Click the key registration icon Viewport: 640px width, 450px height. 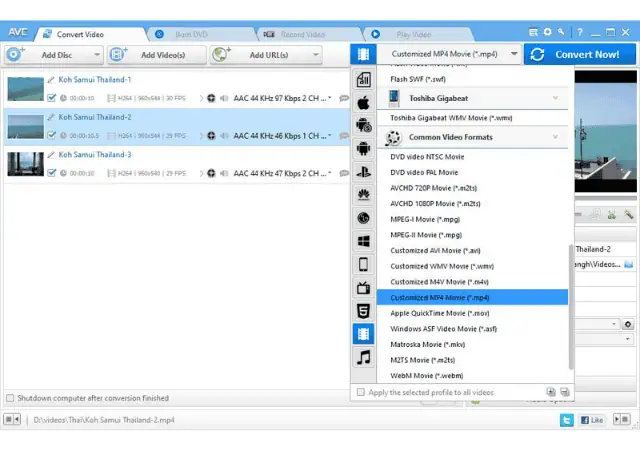point(561,32)
